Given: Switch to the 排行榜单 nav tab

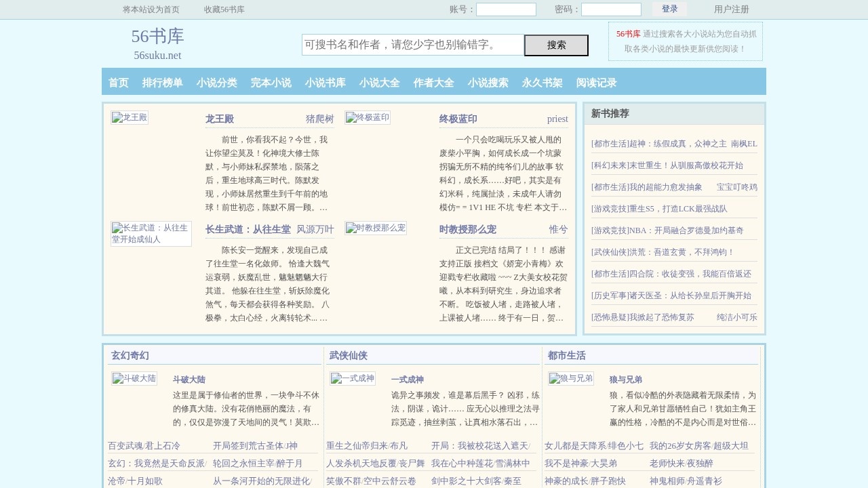Looking at the screenshot, I should 163,83.
